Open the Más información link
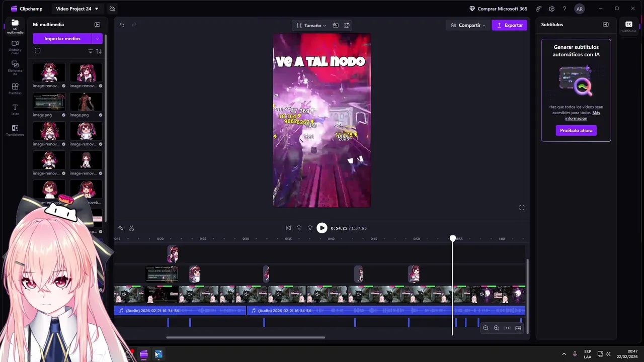 point(582,115)
